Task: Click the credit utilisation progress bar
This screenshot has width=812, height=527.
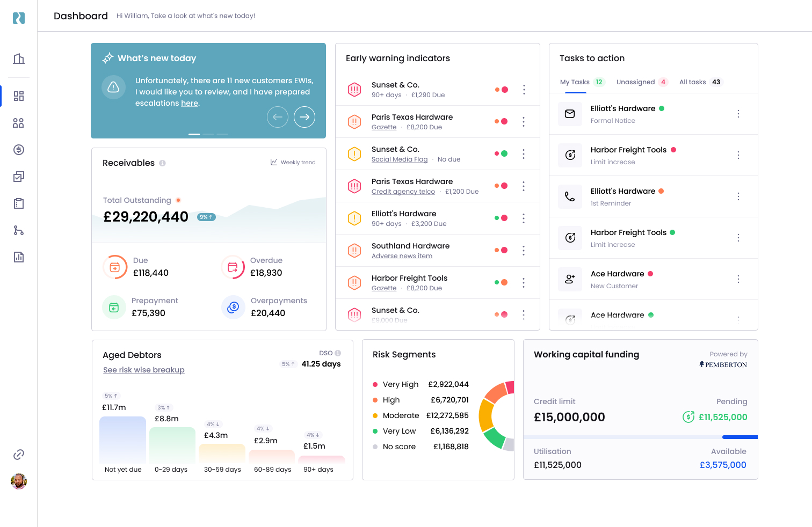Action: click(x=641, y=437)
